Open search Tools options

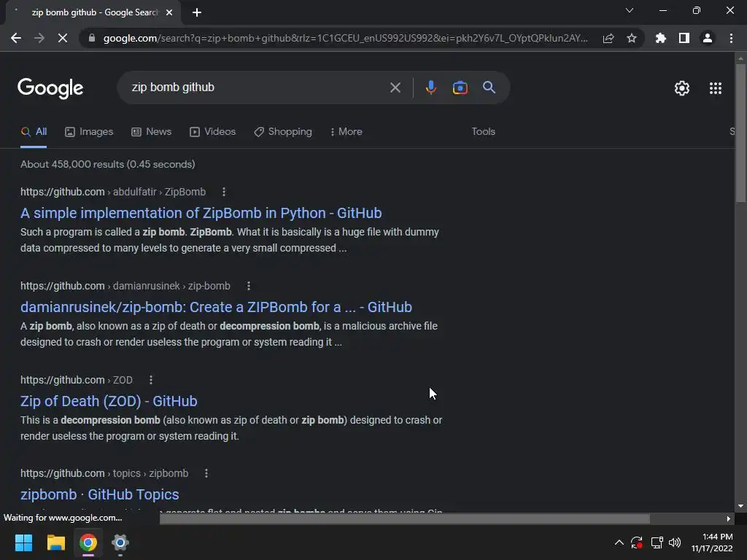483,131
